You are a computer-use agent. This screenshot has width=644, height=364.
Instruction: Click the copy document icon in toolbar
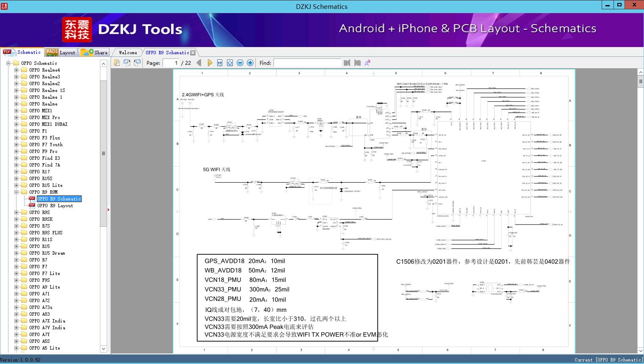[117, 63]
